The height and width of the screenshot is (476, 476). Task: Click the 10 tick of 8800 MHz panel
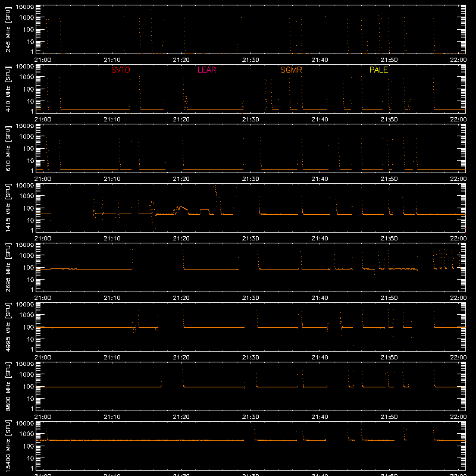pyautogui.click(x=30, y=399)
